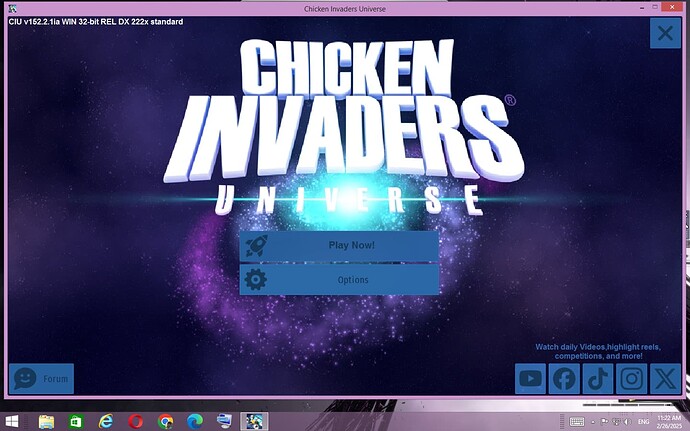
Task: Open the YouTube channel icon
Action: point(530,379)
